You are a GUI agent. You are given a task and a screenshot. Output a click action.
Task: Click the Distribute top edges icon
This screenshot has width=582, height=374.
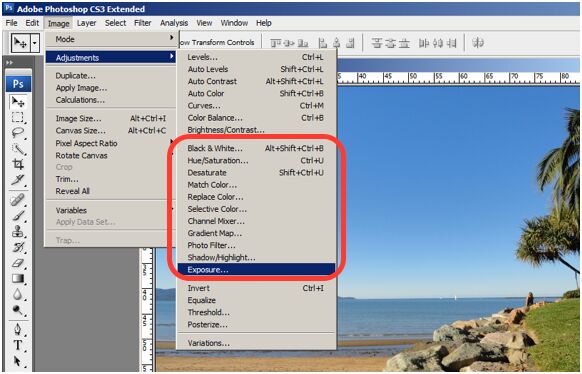[376, 43]
